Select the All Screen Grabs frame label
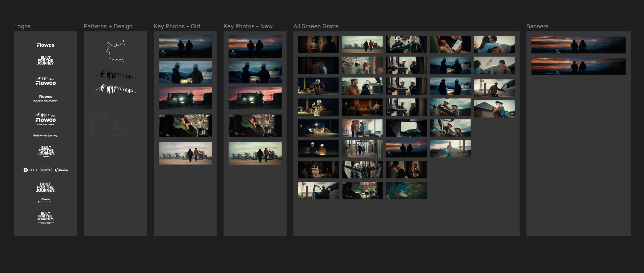The width and height of the screenshot is (644, 273). click(x=316, y=26)
